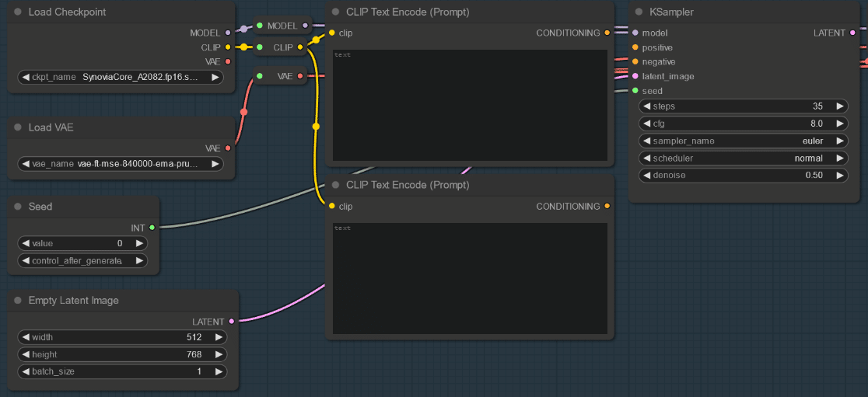Click the VAE output slot on Load Checkpoint
The height and width of the screenshot is (397, 868).
pos(228,61)
